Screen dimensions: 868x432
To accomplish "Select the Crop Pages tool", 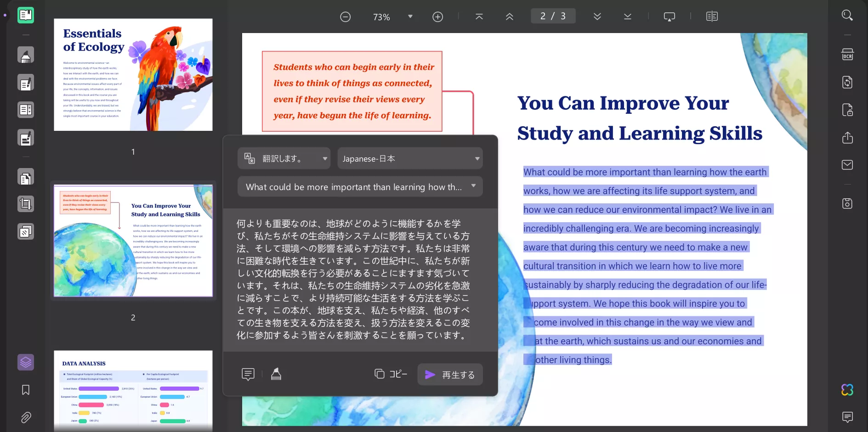I will tap(26, 204).
